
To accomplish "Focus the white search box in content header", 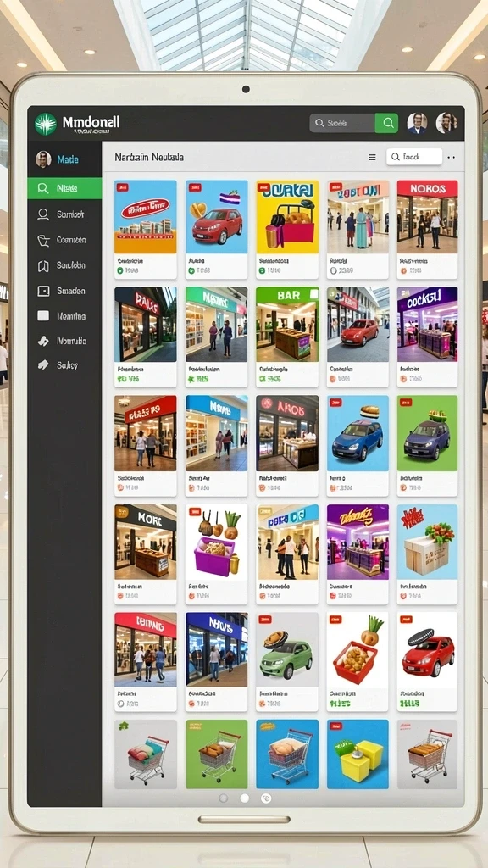I will [x=414, y=157].
